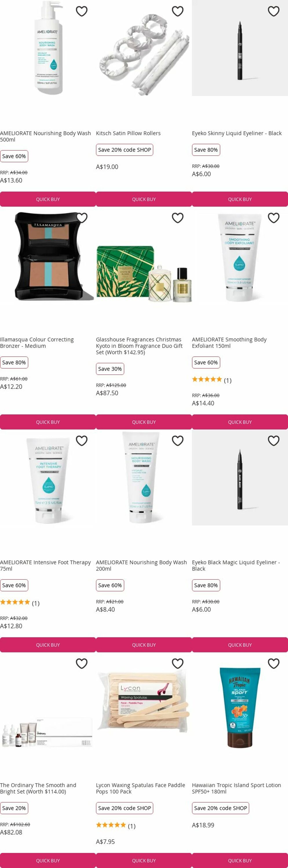The image size is (288, 868).
Task: Add AMELIORATE Nourishing Body Wash 500ml to wishlist
Action: [x=82, y=12]
